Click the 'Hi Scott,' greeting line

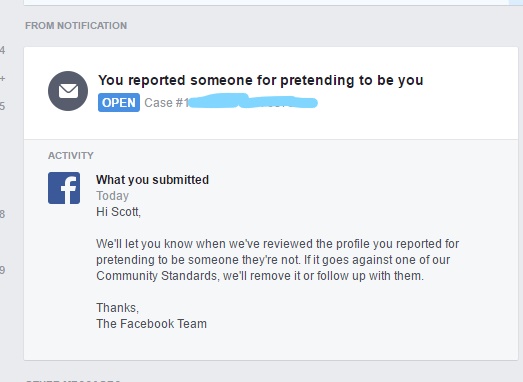coord(118,212)
